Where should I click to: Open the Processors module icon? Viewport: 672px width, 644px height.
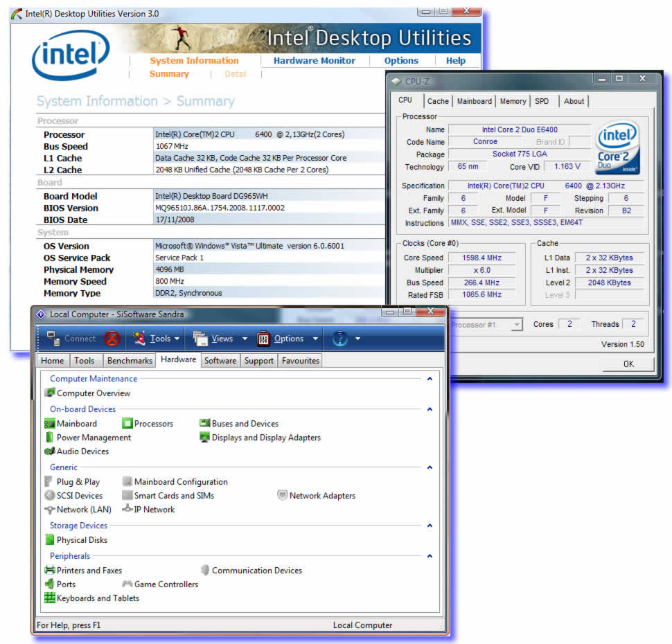click(127, 424)
